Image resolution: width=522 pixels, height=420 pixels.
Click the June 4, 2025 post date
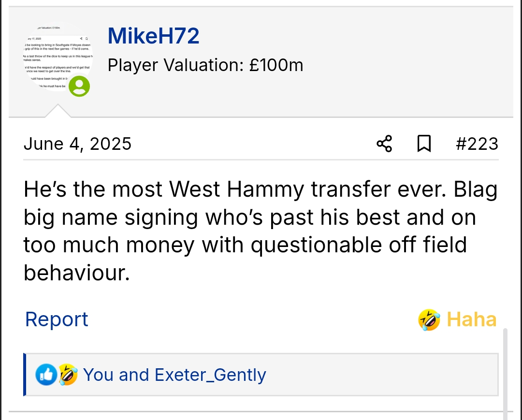tap(77, 144)
